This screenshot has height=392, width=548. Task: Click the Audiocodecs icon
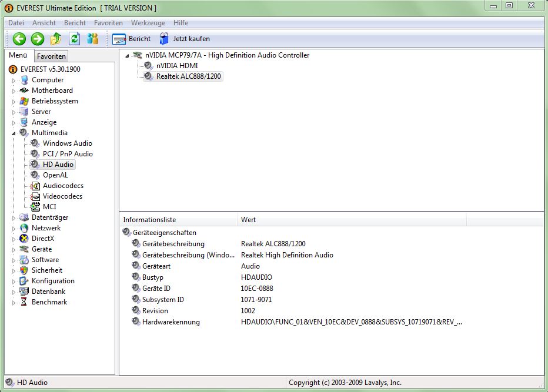pos(35,186)
